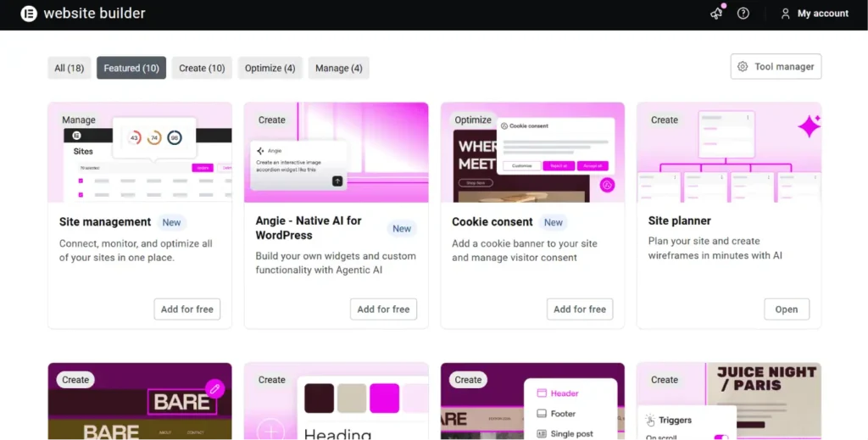Click the Create tag on BARE card

[x=75, y=380]
